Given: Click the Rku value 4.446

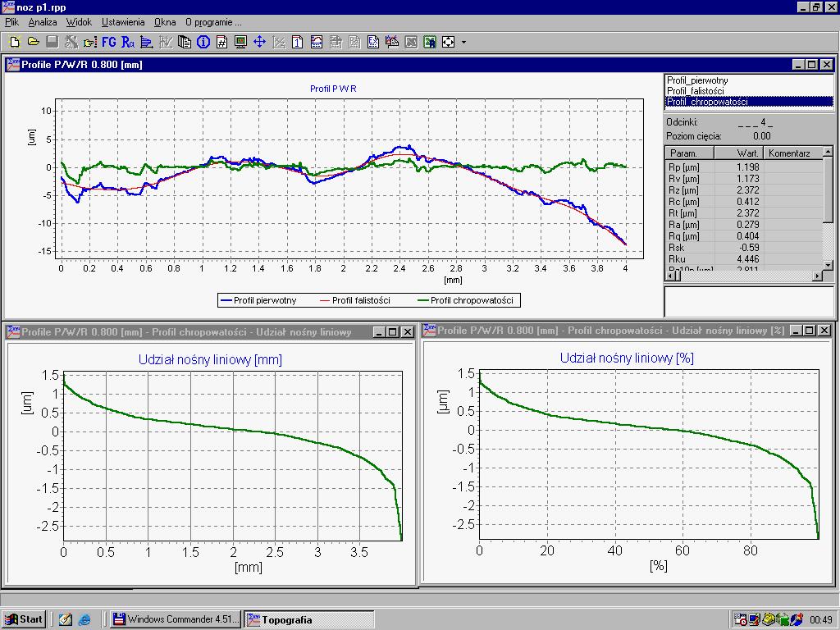Looking at the screenshot, I should [x=748, y=259].
